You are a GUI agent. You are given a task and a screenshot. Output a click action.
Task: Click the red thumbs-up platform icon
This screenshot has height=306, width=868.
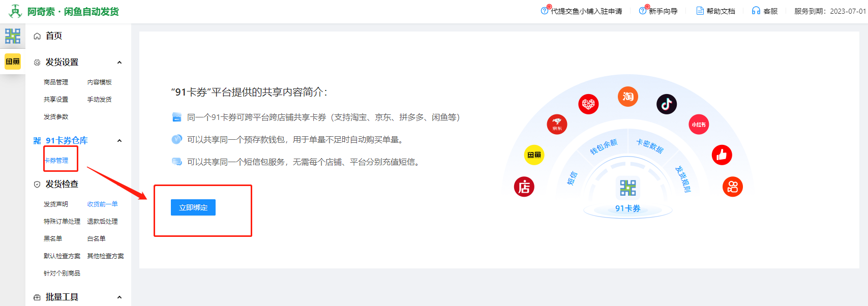click(722, 155)
